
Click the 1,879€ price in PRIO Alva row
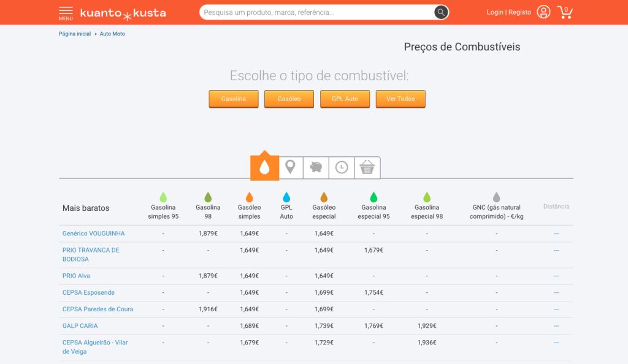click(208, 276)
